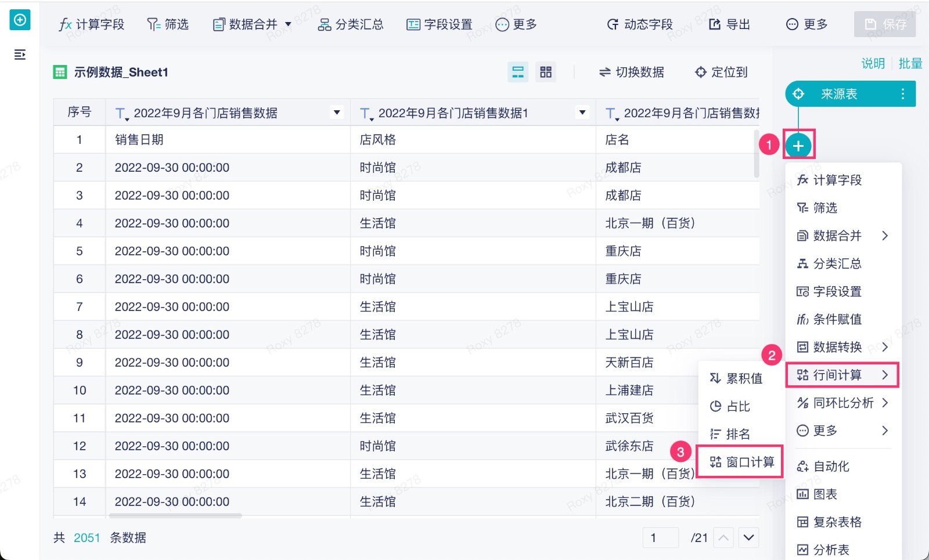Click the 计算字段 fx toolbar icon
The width and height of the screenshot is (929, 560).
66,24
